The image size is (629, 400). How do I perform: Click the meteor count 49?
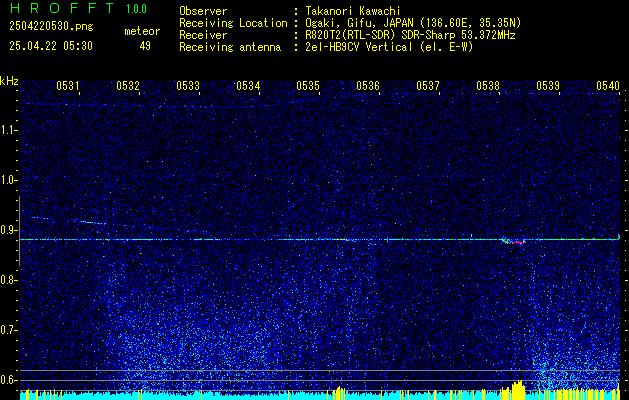tap(145, 46)
